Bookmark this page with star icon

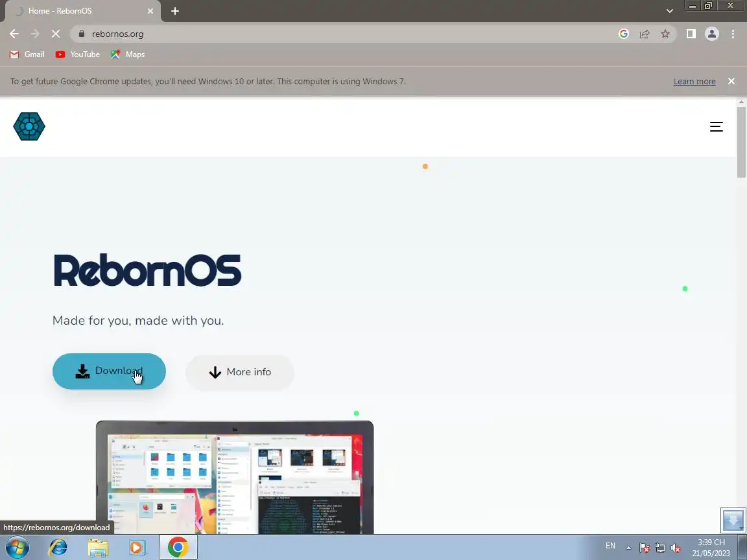tap(665, 34)
